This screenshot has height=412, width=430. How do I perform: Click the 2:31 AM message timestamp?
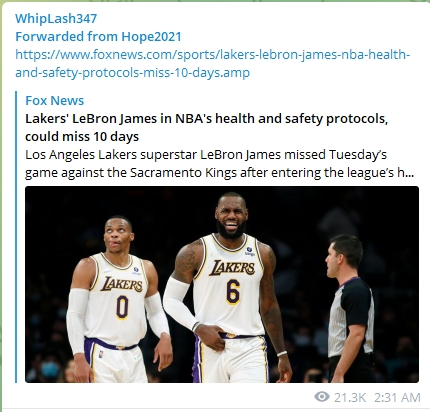397,397
